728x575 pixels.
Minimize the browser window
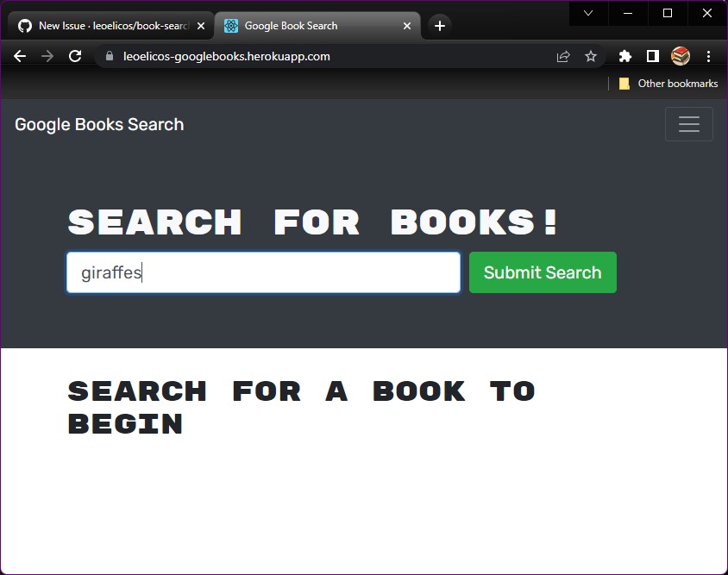[x=628, y=13]
